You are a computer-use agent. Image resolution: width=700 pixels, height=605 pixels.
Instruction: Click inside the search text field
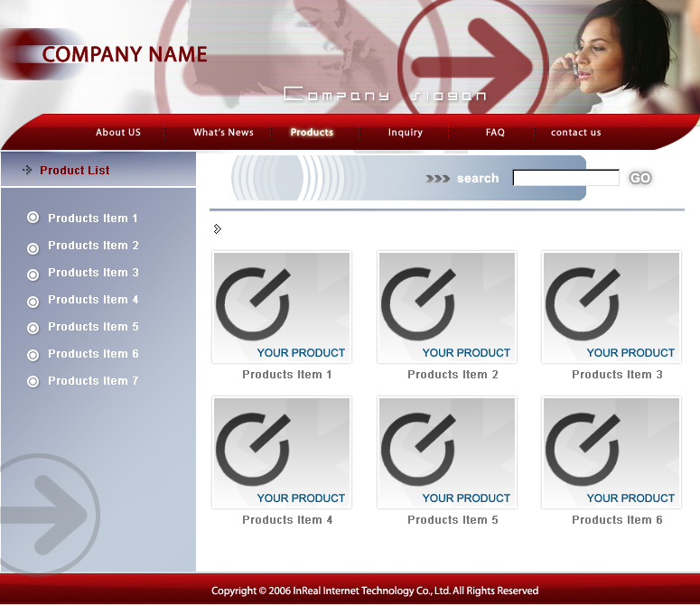(565, 178)
